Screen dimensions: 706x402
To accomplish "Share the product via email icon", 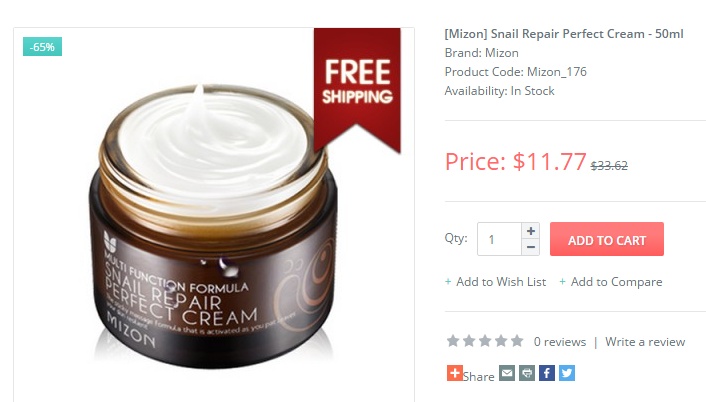I will point(507,373).
